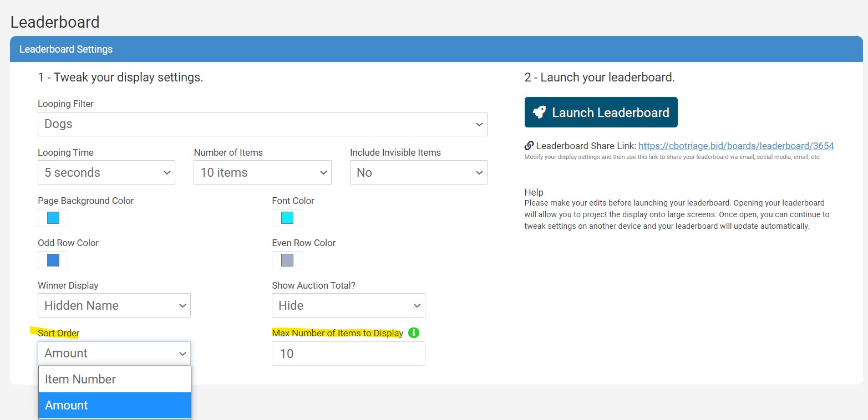Open the Number of Items dropdown
The width and height of the screenshot is (868, 420).
coord(262,172)
